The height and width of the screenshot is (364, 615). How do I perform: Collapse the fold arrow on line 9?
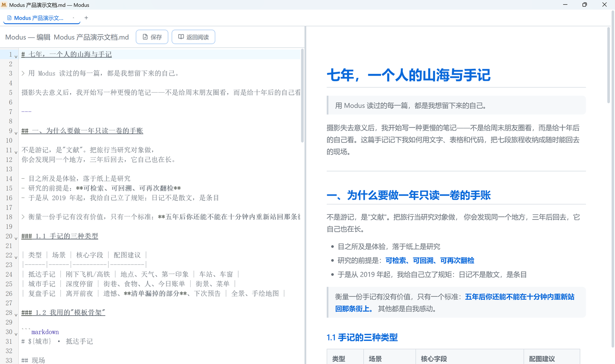tap(16, 133)
